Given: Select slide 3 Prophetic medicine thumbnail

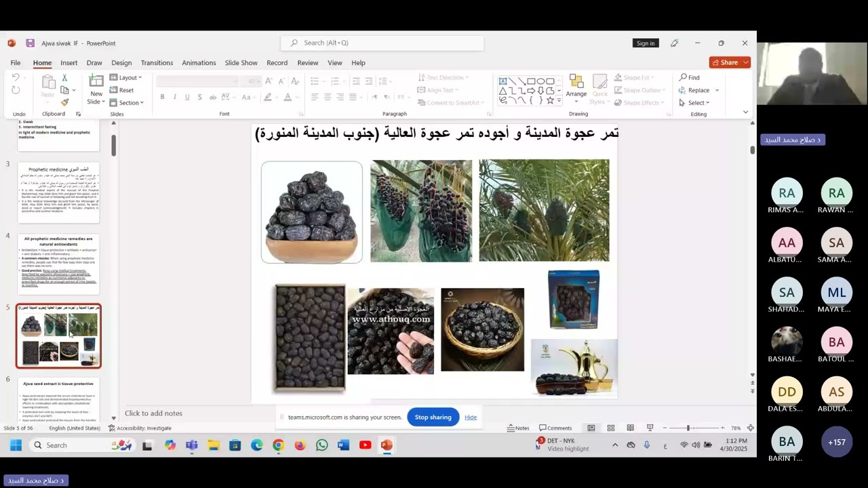Looking at the screenshot, I should pos(58,192).
